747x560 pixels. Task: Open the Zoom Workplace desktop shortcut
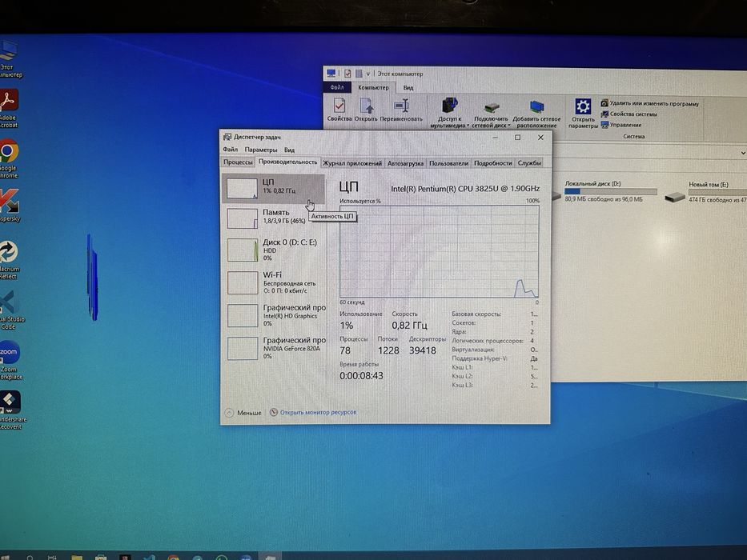10,360
